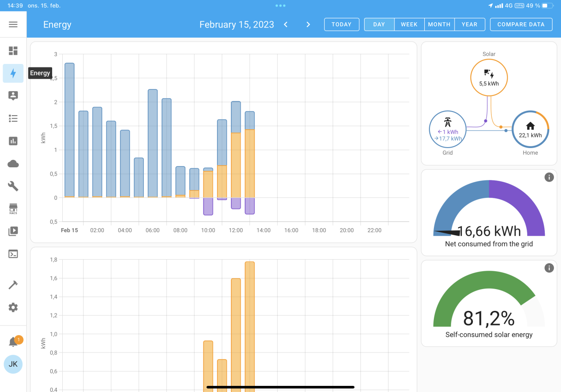Open the Media browser sidebar icon
This screenshot has height=392, width=561.
(x=13, y=231)
